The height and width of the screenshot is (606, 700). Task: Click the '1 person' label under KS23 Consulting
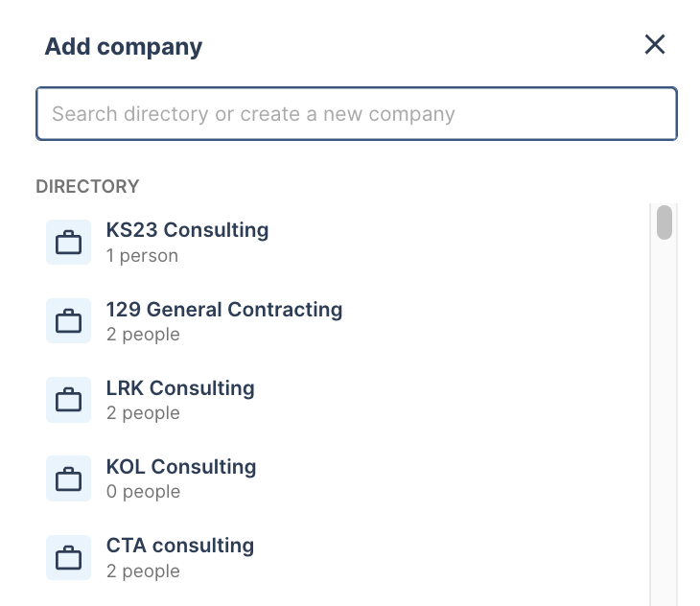tap(142, 256)
